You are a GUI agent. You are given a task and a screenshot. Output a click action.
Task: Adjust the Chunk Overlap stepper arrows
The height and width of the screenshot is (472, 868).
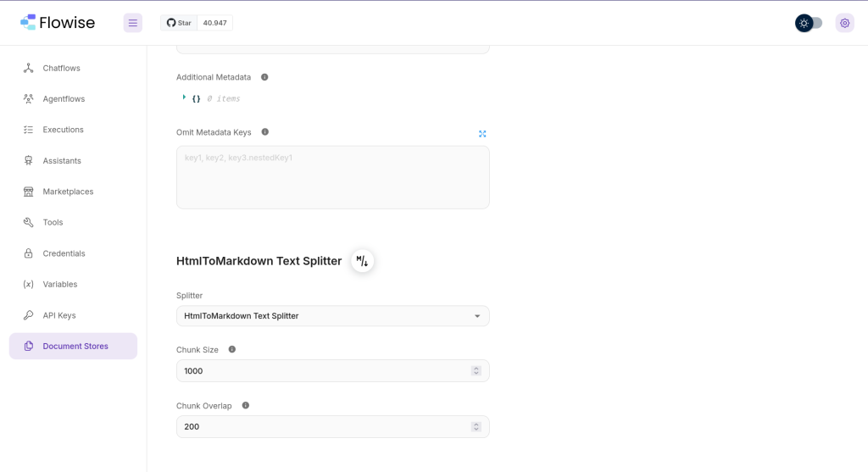coord(476,426)
